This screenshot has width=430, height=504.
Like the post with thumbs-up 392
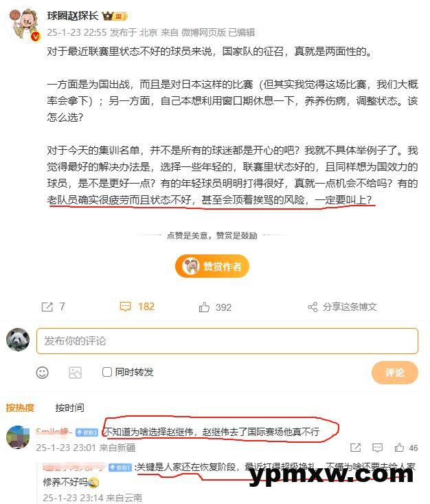point(204,307)
